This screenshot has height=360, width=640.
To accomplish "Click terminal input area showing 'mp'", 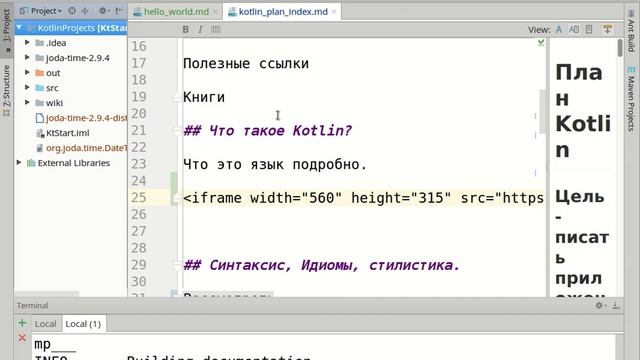I will [x=55, y=344].
